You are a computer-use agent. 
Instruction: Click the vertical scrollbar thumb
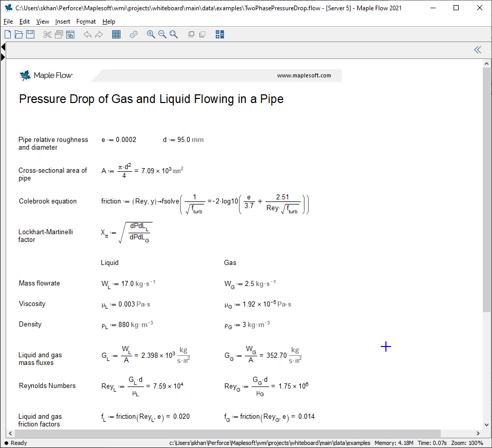486,190
